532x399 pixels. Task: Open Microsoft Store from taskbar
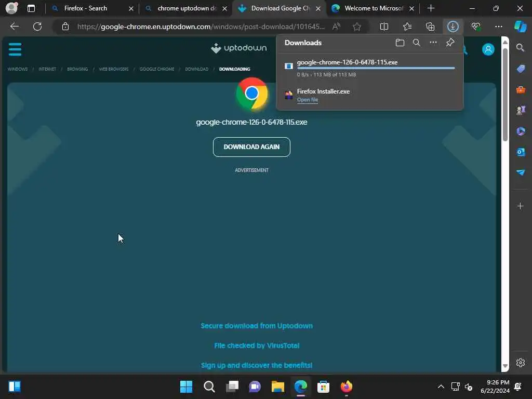[x=323, y=387]
